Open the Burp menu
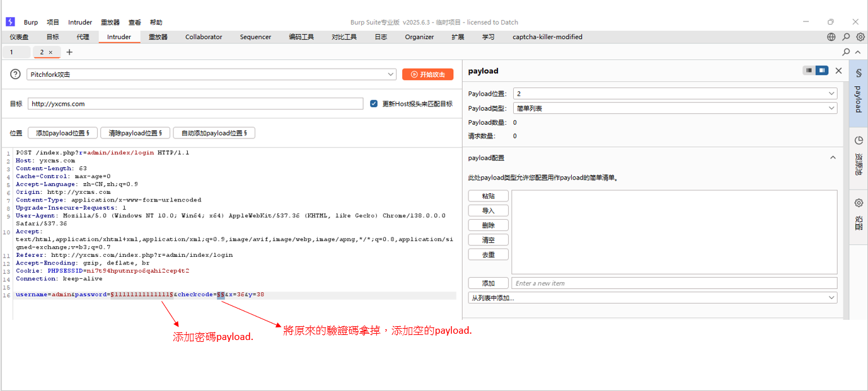This screenshot has width=868, height=391. click(x=31, y=22)
